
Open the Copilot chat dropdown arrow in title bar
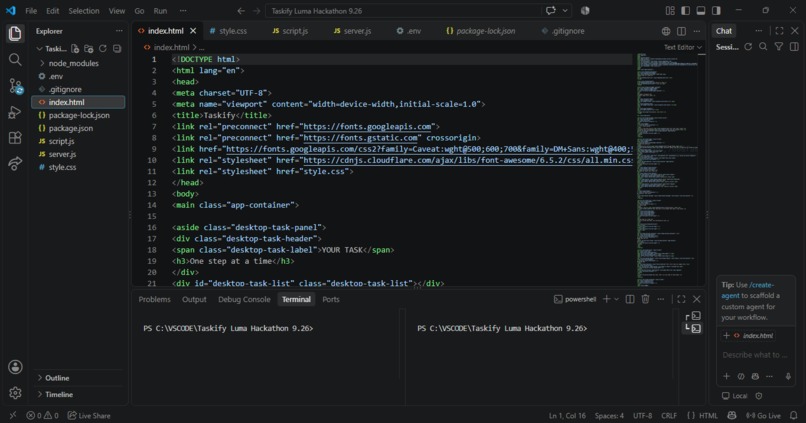coord(565,11)
